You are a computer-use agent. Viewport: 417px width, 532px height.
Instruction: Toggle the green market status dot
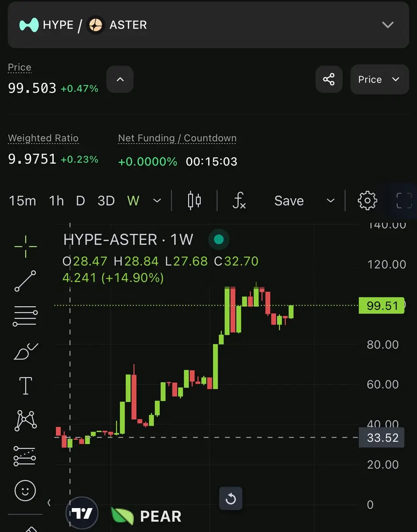218,240
